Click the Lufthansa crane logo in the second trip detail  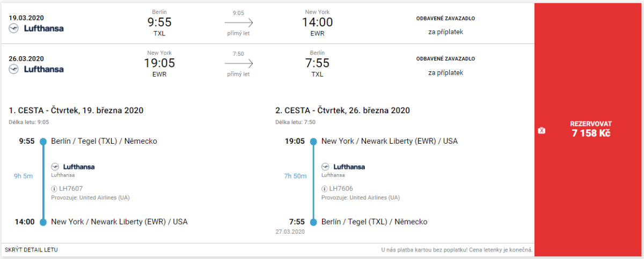[325, 166]
